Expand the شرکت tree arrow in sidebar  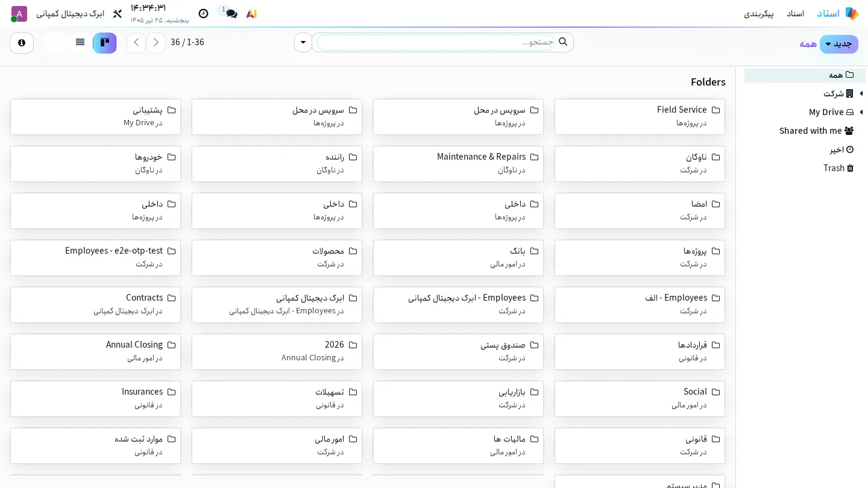[x=861, y=93]
